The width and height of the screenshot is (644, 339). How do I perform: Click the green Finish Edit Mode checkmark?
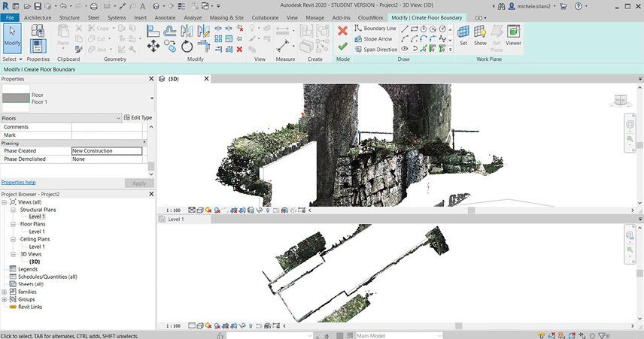[342, 47]
